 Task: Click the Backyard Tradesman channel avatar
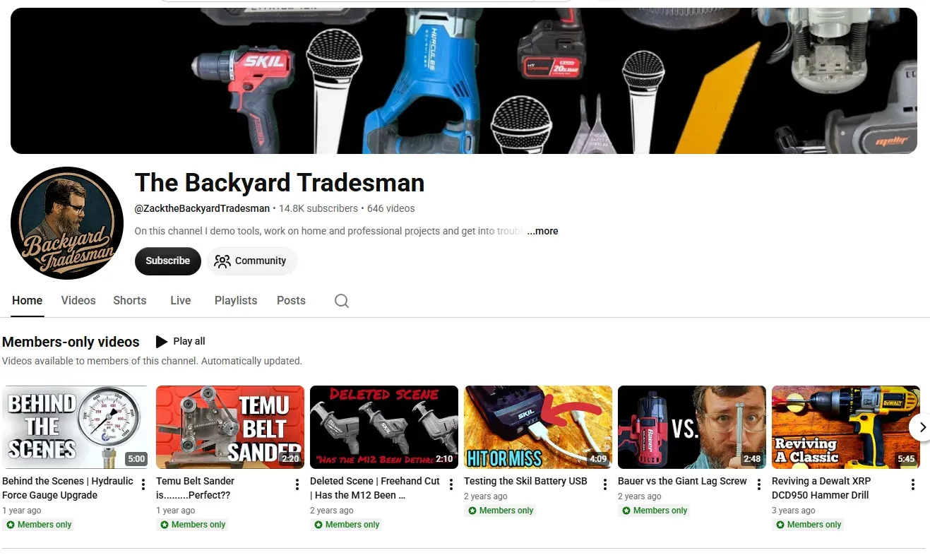pos(67,223)
